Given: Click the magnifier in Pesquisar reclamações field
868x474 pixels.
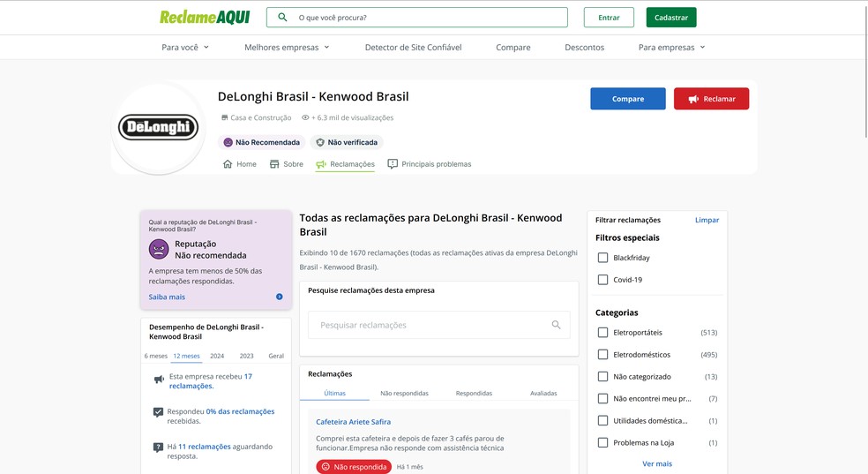Looking at the screenshot, I should [556, 325].
